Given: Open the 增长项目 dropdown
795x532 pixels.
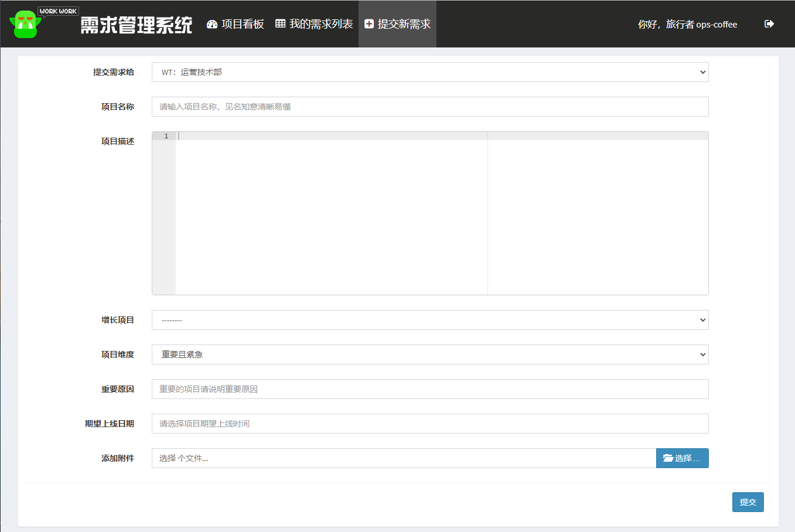Looking at the screenshot, I should pos(429,320).
